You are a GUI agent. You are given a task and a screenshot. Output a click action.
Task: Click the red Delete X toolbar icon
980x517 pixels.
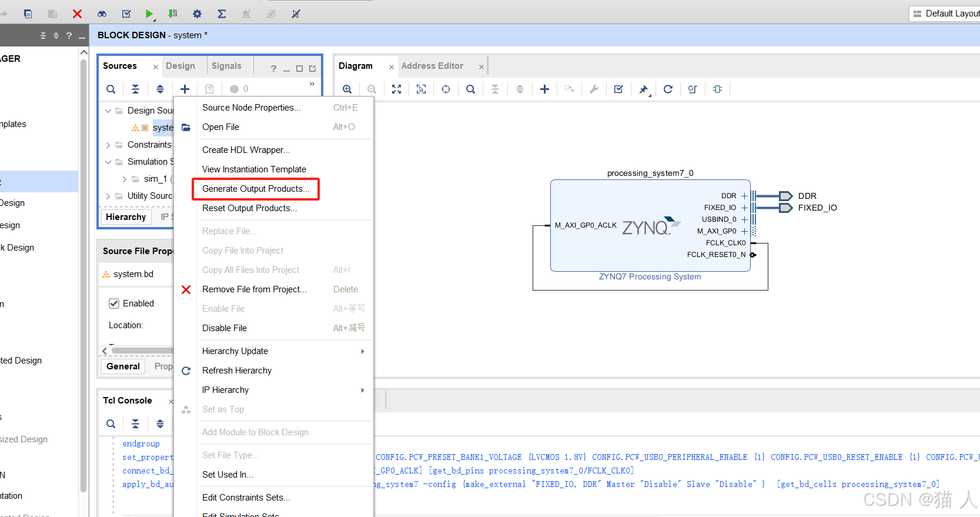[77, 14]
